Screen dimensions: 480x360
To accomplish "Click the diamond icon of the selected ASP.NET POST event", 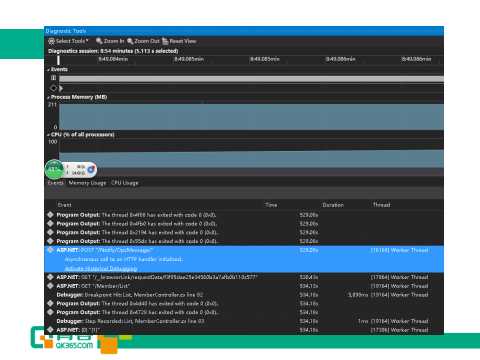I will coord(50,250).
